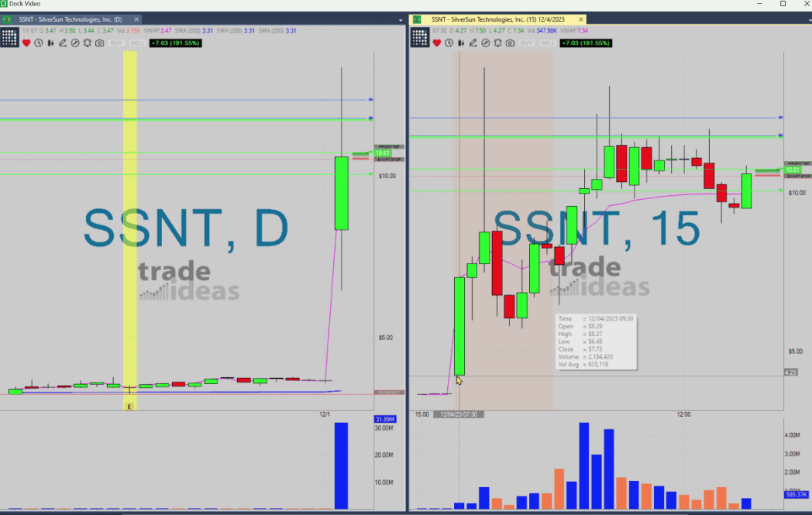Image resolution: width=812 pixels, height=515 pixels.
Task: Open the clock timeframe icon on daily chart
Action: (x=38, y=43)
